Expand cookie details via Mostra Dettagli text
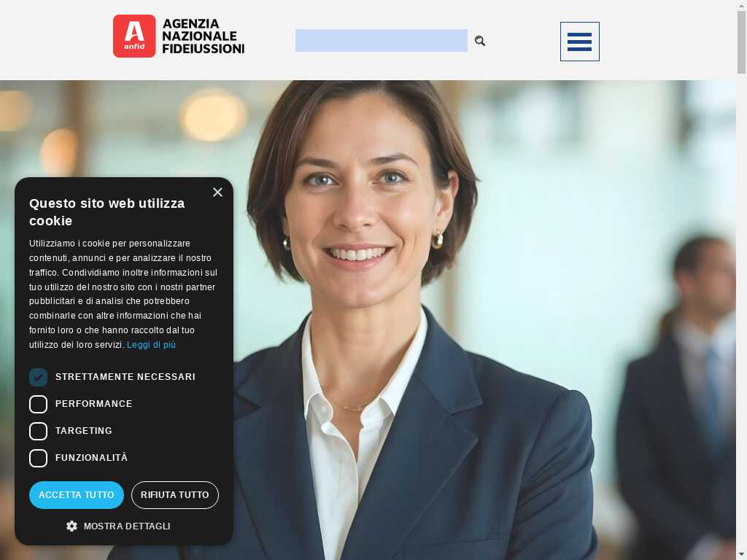Screen dimensions: 747x560 [127, 526]
